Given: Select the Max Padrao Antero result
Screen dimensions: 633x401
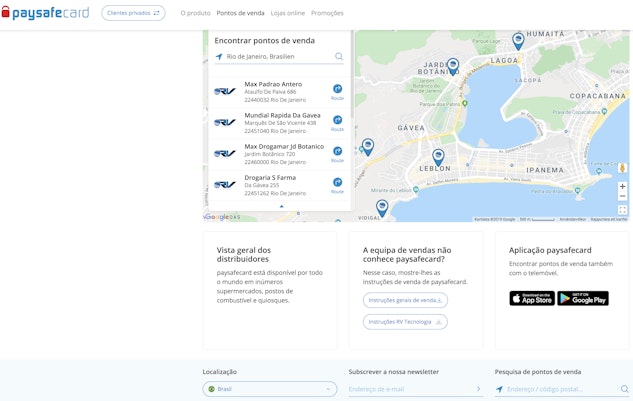Looking at the screenshot, I should (279, 92).
